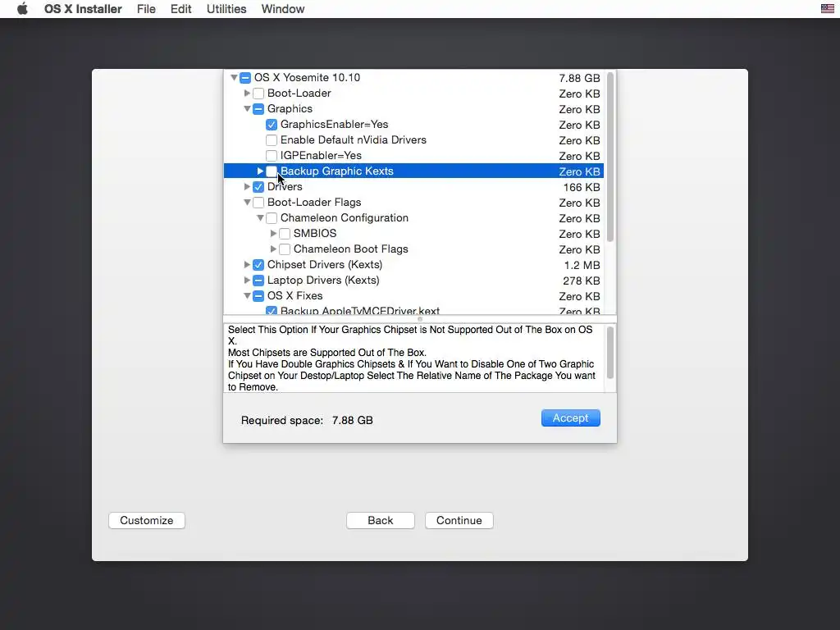Screen dimensions: 840x630
Task: Open the Edit menu
Action: pos(180,9)
